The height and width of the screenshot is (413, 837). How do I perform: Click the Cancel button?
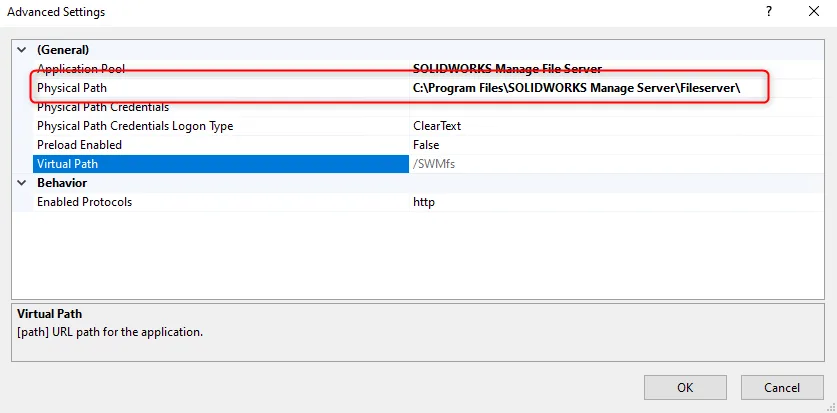[x=782, y=387]
